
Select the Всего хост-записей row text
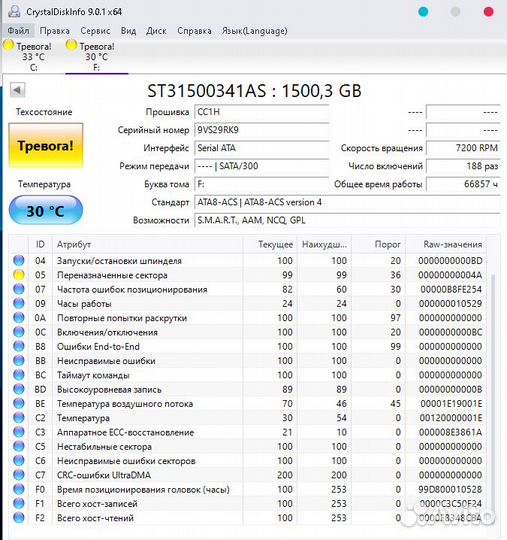pos(97,504)
